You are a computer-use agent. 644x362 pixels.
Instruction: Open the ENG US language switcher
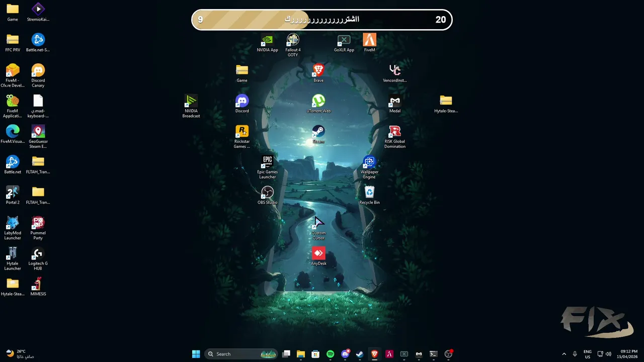click(588, 354)
